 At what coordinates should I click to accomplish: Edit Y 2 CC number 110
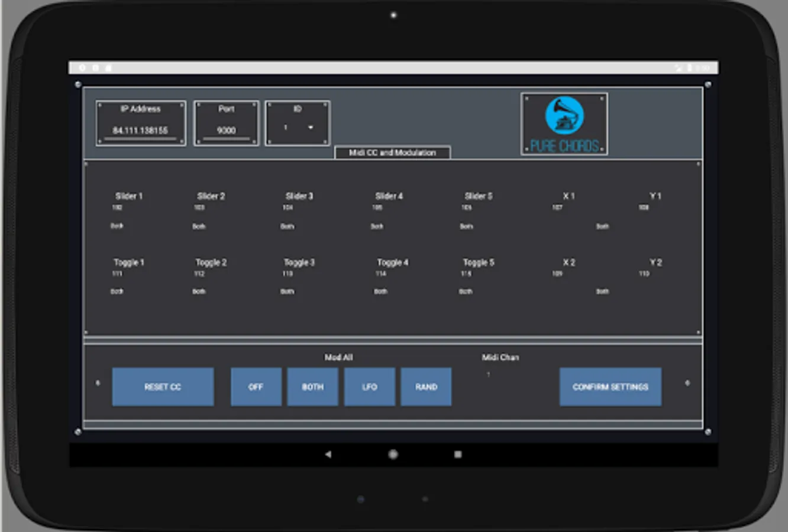pos(644,274)
